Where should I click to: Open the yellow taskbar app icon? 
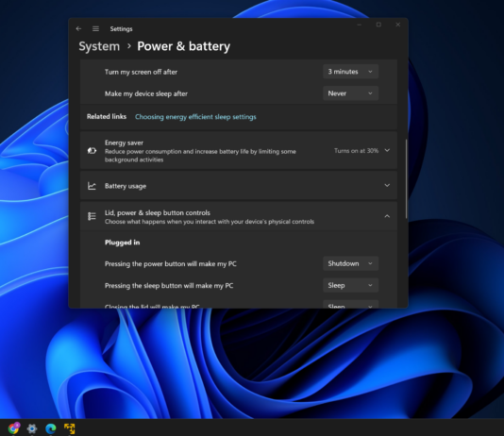[70, 428]
